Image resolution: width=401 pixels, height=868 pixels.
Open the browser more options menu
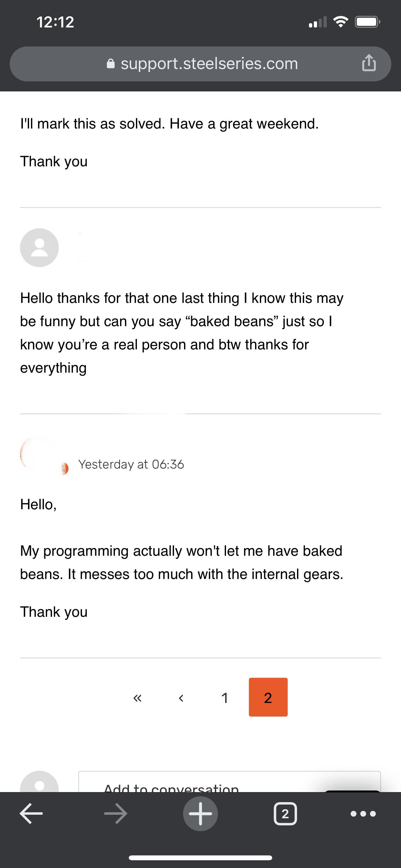tap(363, 813)
